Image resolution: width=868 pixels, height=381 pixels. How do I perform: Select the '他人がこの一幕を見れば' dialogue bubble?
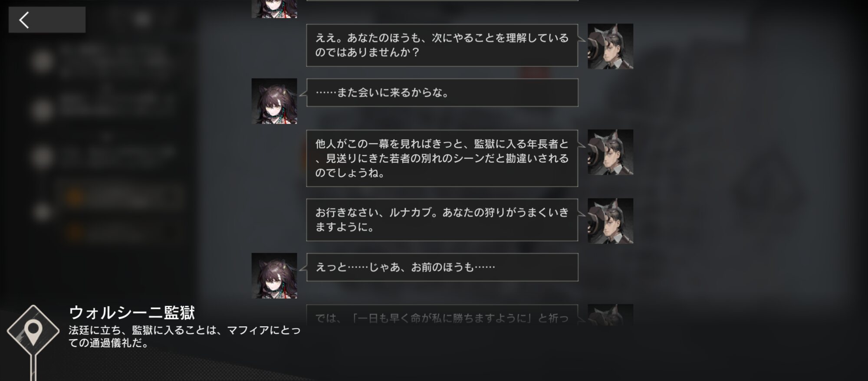coord(442,158)
